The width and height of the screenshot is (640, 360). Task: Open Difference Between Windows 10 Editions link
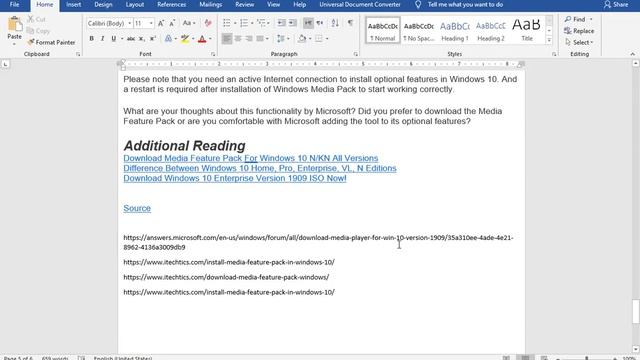(260, 168)
